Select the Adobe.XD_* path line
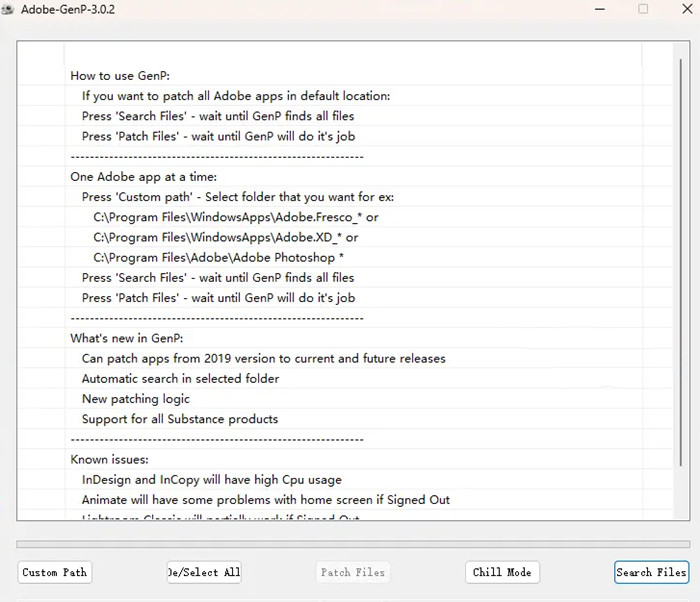700x602 pixels. tap(225, 237)
